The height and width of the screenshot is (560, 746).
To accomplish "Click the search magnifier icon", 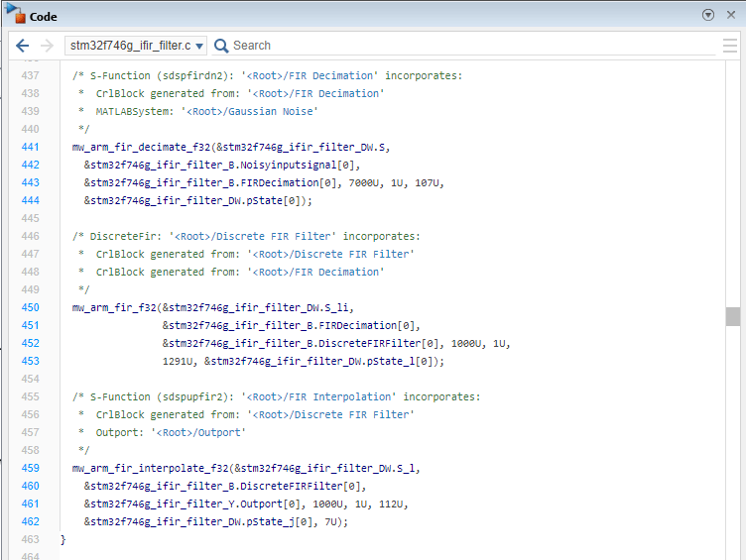I will (221, 46).
